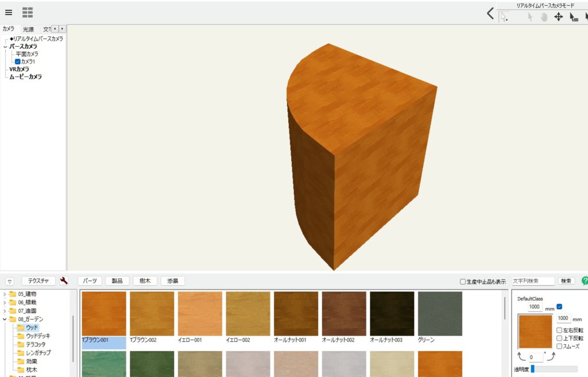588x377 pixels.
Task: Open the hamburger menu at top left
Action: (9, 12)
